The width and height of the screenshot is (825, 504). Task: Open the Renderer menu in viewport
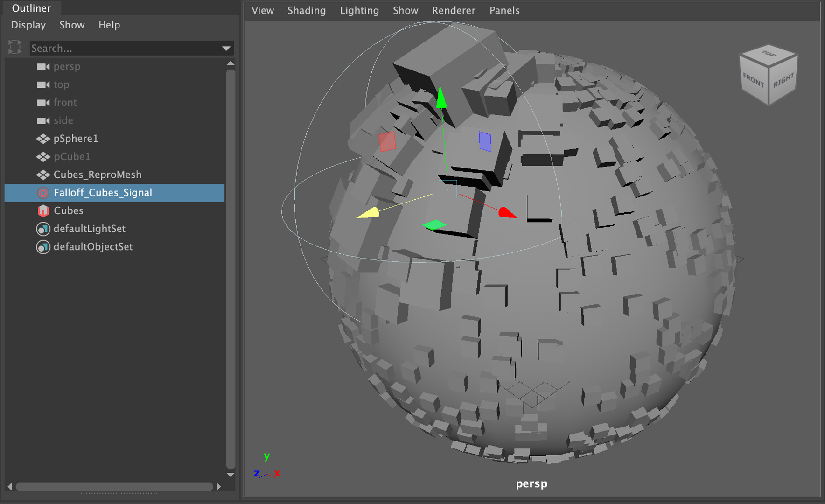pos(453,10)
